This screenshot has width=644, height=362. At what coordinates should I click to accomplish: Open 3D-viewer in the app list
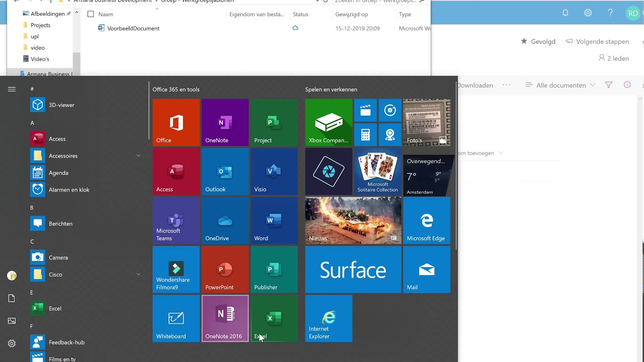86,105
